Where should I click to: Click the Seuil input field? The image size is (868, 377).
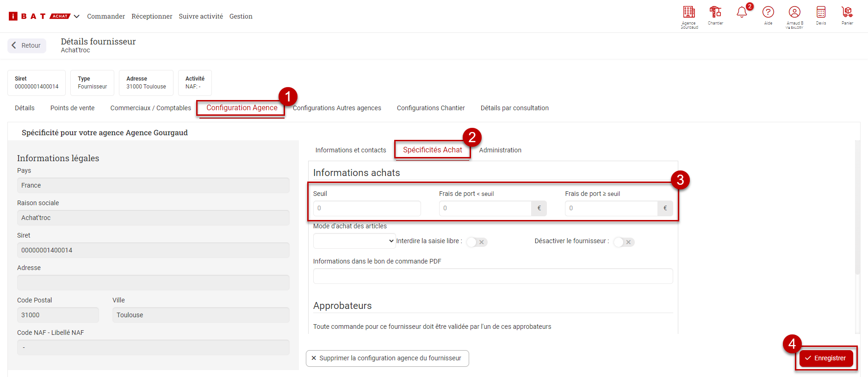point(367,208)
